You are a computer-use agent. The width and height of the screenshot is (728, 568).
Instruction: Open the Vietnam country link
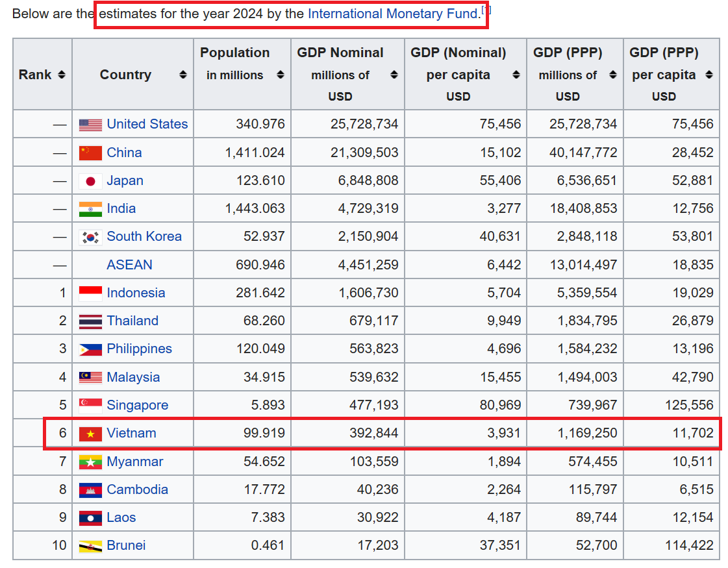coord(131,433)
